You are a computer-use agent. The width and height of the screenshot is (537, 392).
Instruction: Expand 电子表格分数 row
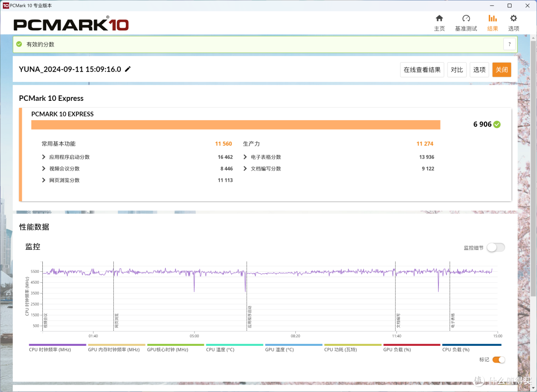point(245,157)
